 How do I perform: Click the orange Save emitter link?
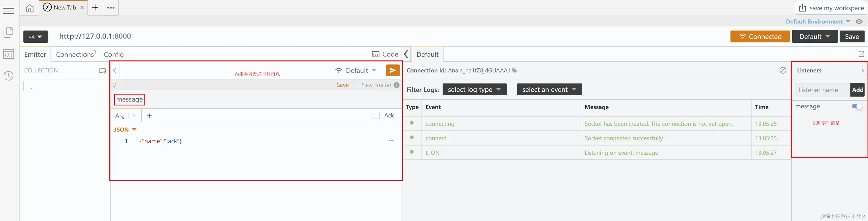342,85
